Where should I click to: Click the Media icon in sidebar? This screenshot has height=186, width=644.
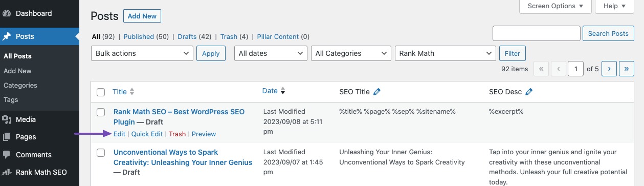point(7,119)
